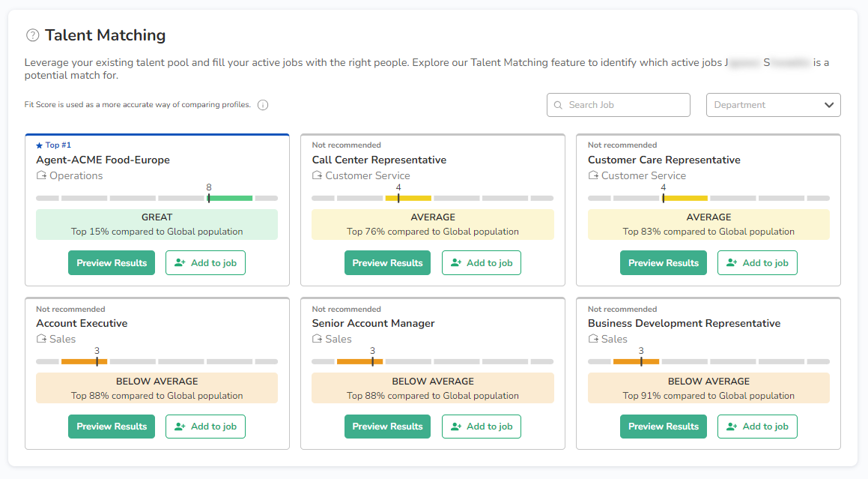Click the Operations department folder icon
Image resolution: width=868 pixels, height=479 pixels.
pyautogui.click(x=41, y=175)
